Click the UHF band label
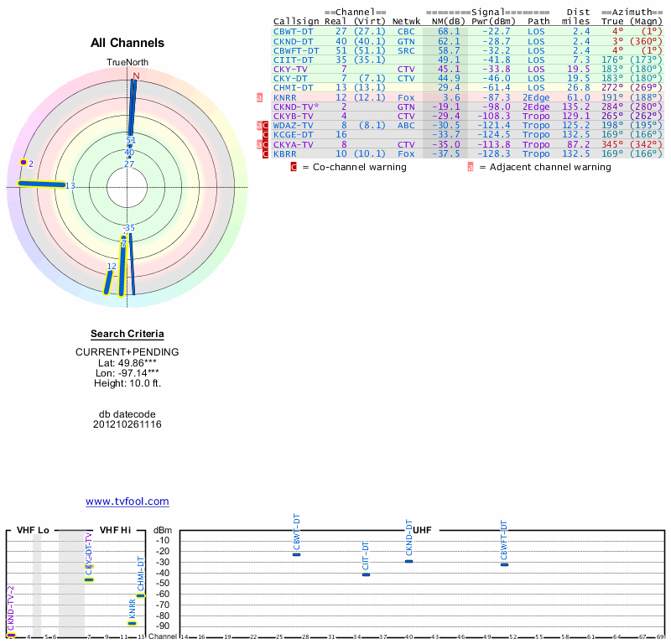This screenshot has width=671, height=644. click(422, 530)
